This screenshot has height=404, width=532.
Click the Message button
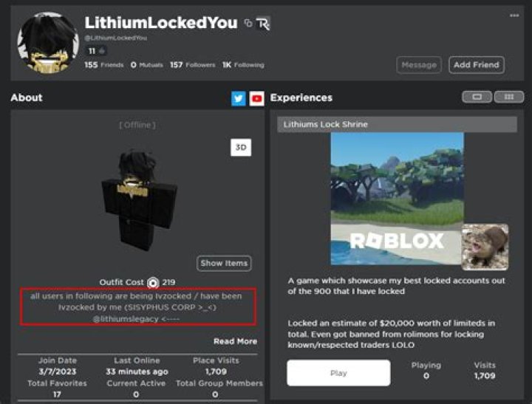[x=418, y=65]
